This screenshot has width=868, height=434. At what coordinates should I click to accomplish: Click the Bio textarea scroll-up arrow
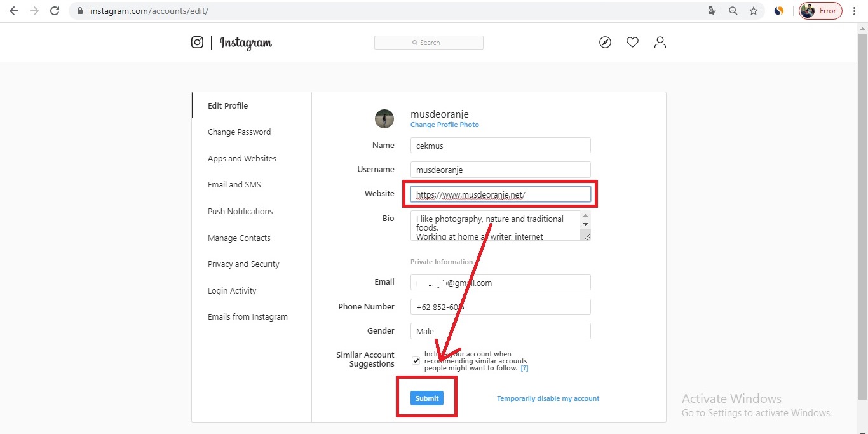point(585,215)
